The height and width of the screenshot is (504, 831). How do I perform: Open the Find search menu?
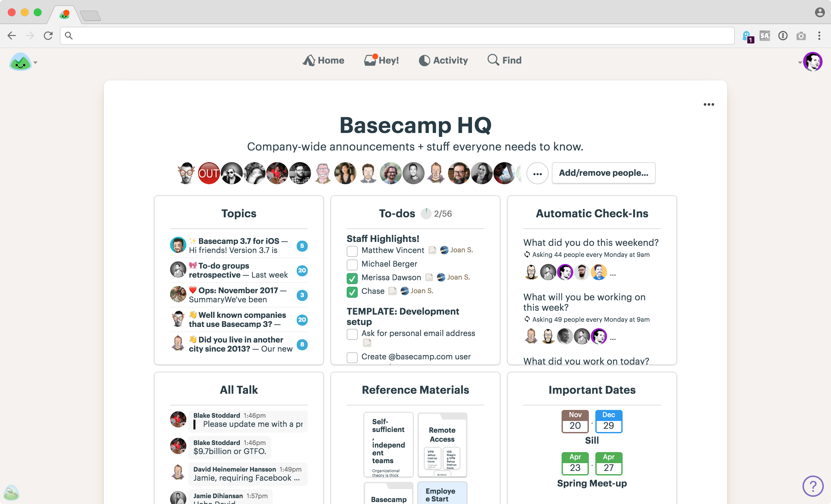click(504, 60)
